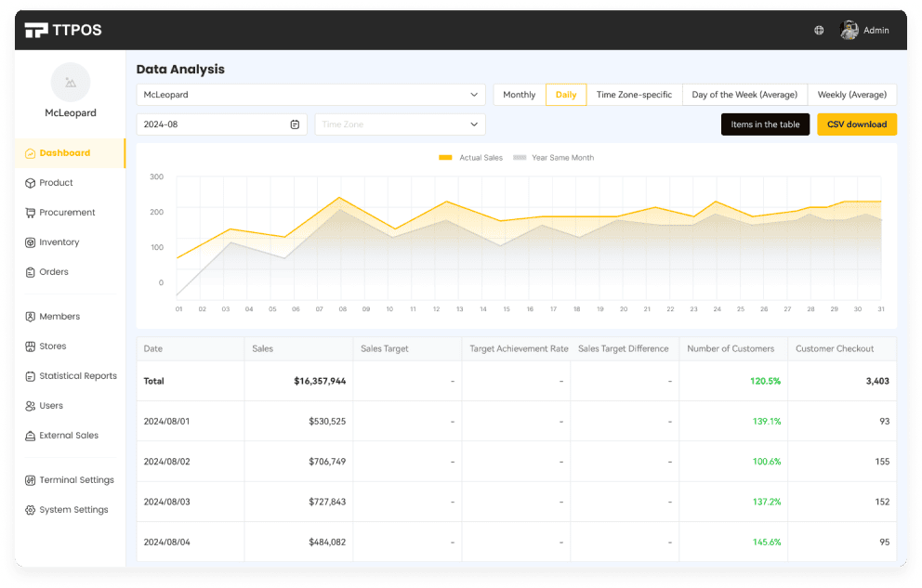
Task: Click the 2024/08/01 date cell
Action: tap(166, 422)
